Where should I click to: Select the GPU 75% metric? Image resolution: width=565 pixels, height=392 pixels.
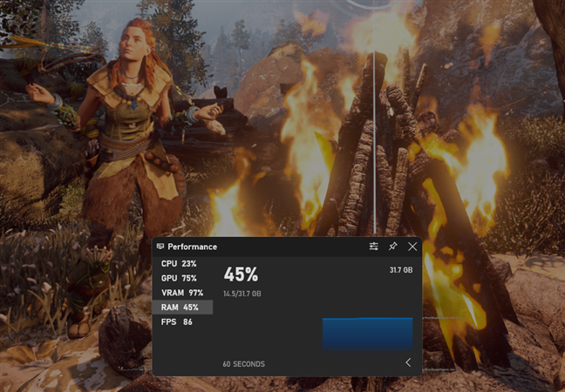coord(182,278)
